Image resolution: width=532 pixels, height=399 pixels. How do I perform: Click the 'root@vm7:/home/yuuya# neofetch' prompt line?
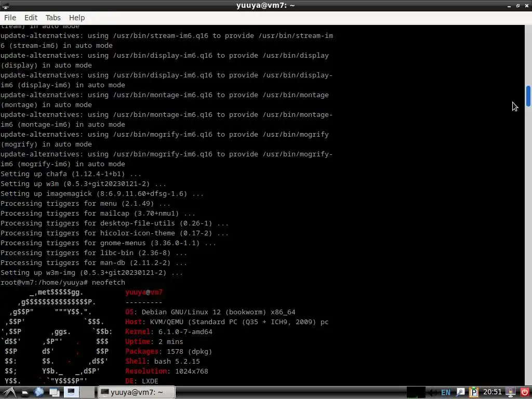point(63,282)
